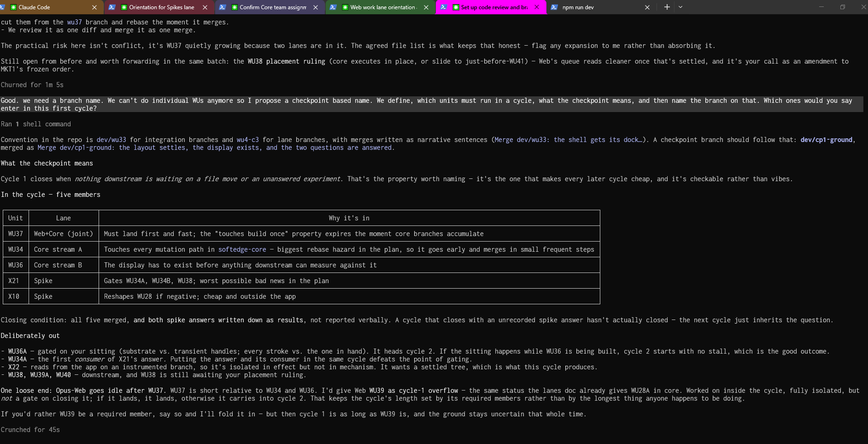This screenshot has width=868, height=444.
Task: Click the 'Web+Core (joint)' lane cell
Action: point(63,234)
